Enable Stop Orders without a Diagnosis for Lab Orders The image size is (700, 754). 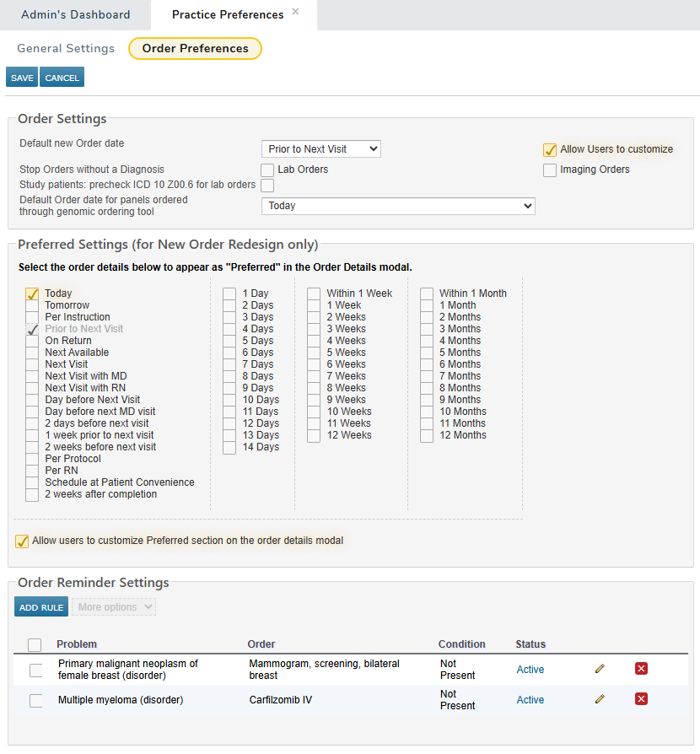point(267,169)
